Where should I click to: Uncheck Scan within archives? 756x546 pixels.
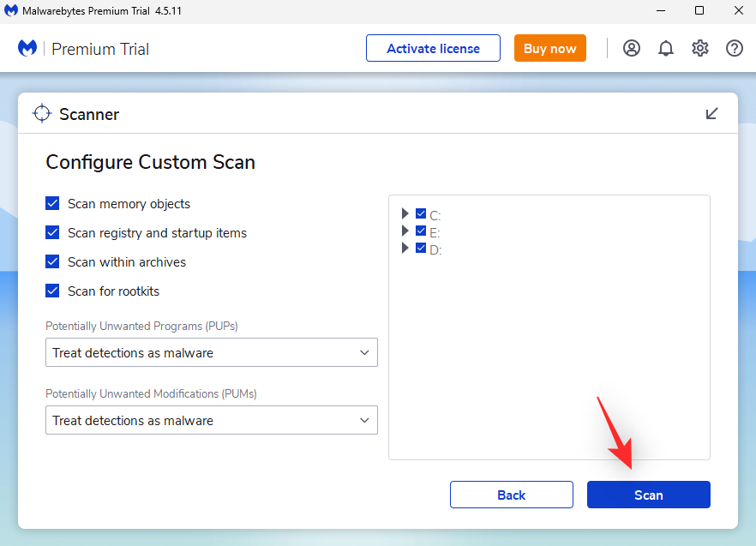pyautogui.click(x=52, y=262)
